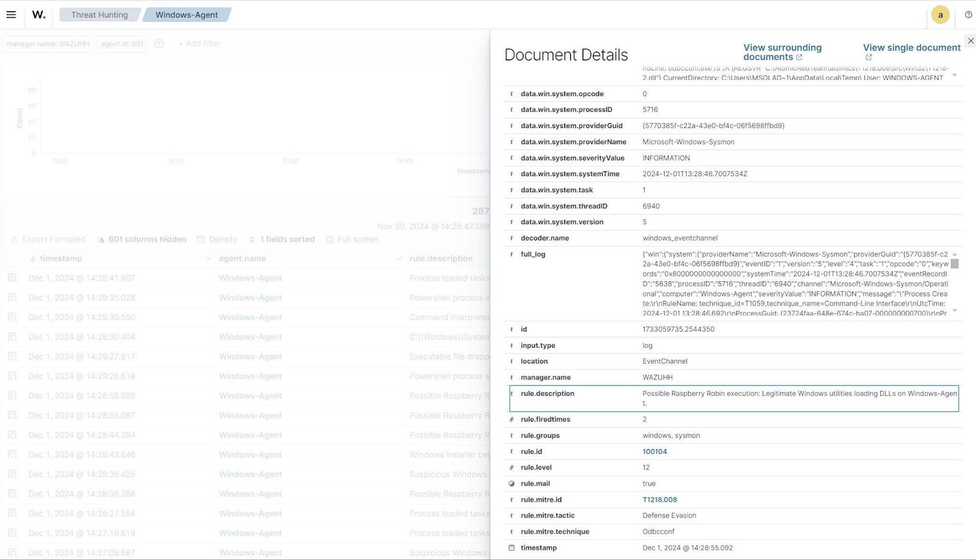Inspect document for row 14:29:30.550
Screen dimensions: 976x560
[x=12, y=317]
